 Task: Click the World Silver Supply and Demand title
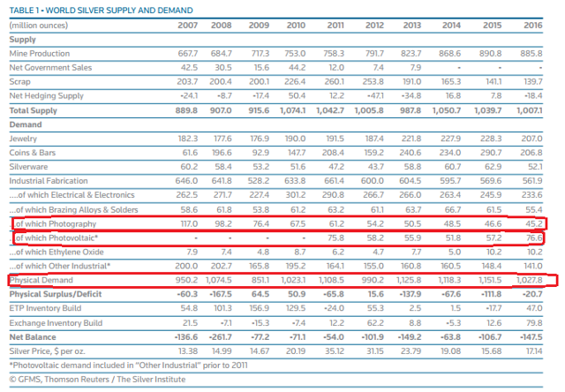(101, 10)
